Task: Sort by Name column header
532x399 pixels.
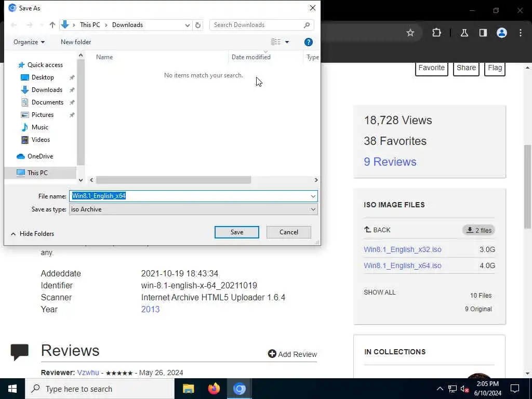Action: [104, 57]
